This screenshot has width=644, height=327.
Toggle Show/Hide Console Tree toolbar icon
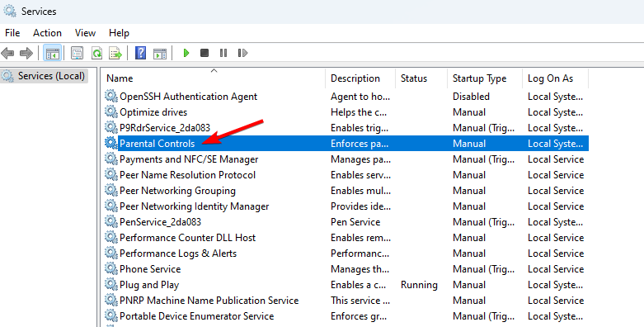coord(53,53)
